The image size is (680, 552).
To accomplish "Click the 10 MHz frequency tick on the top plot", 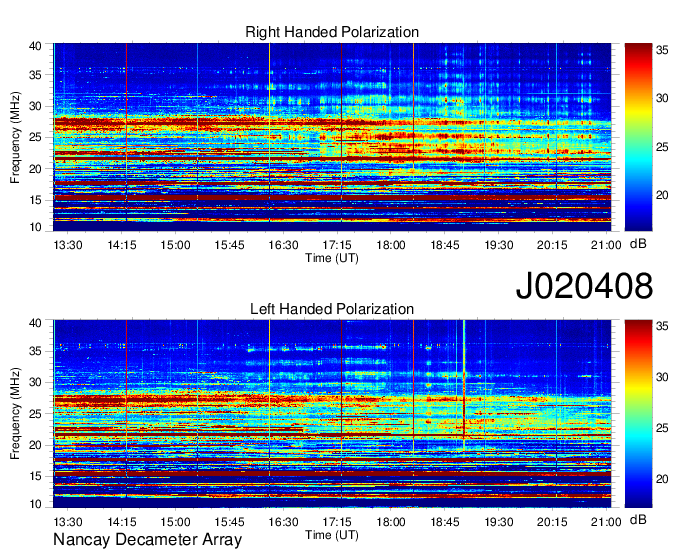I will click(35, 227).
